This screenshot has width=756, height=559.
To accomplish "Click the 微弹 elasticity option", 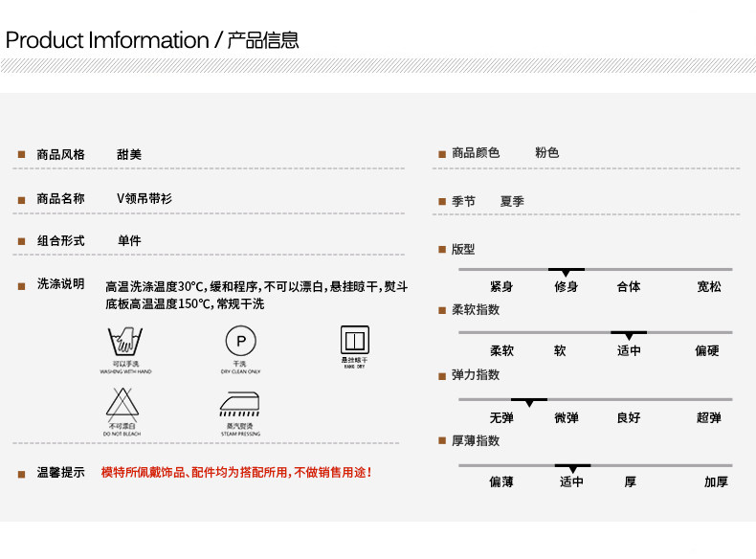I will (566, 417).
